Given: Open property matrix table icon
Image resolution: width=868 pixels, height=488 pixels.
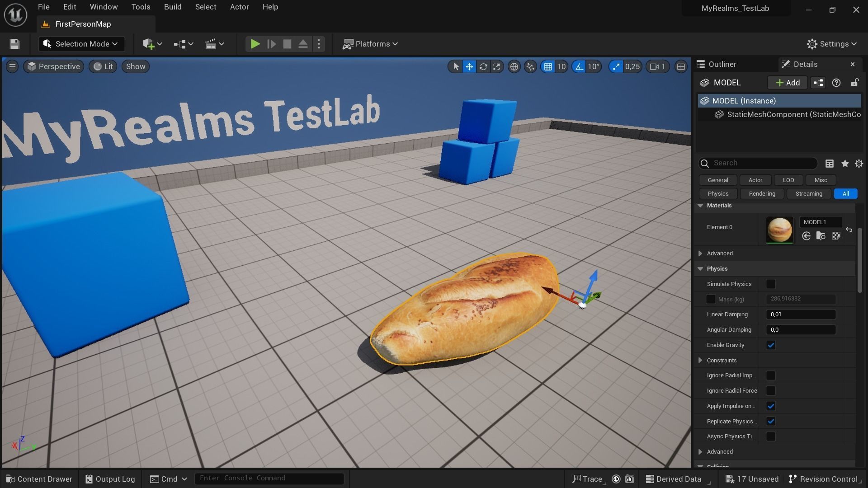Looking at the screenshot, I should (x=830, y=164).
